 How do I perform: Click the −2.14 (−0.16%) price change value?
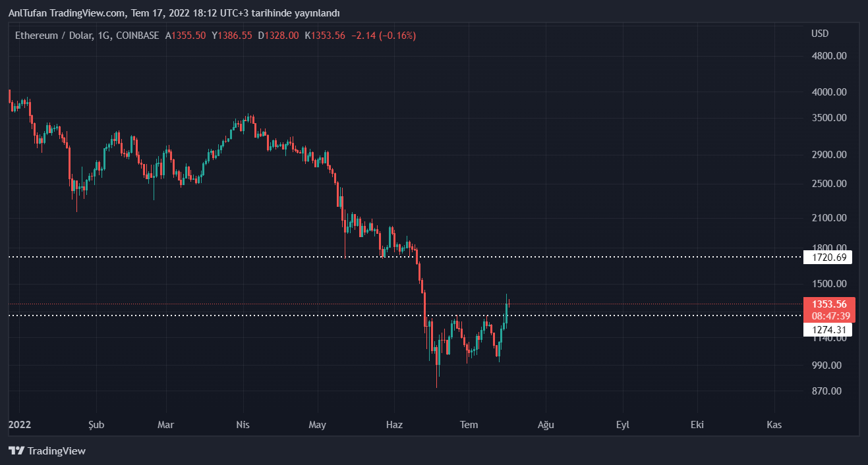coord(383,36)
